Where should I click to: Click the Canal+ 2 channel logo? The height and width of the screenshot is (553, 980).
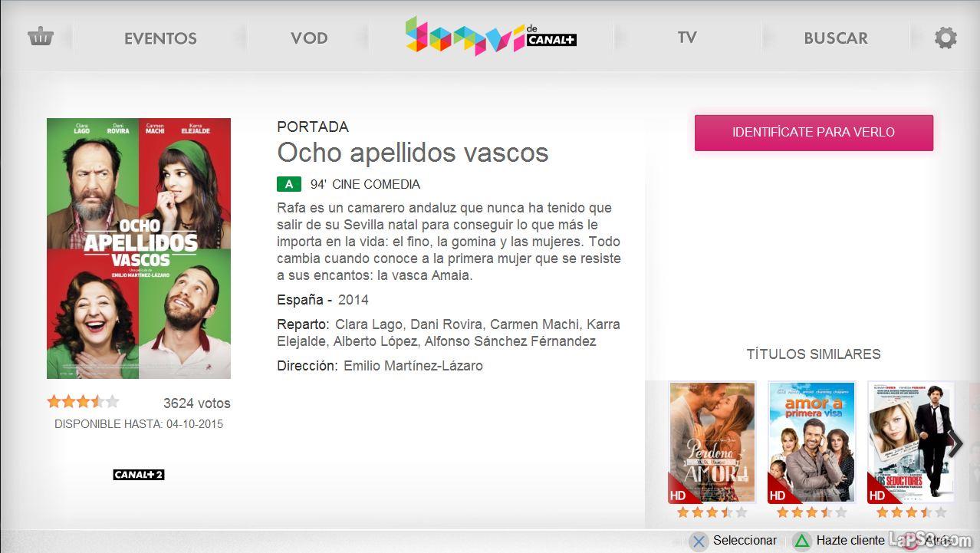(x=139, y=475)
